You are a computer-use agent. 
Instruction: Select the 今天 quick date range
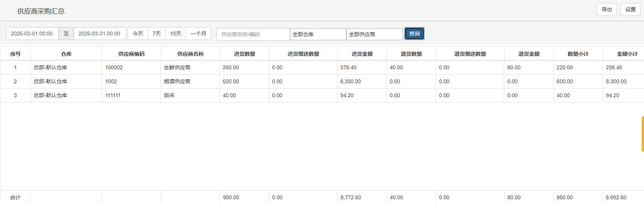click(138, 34)
